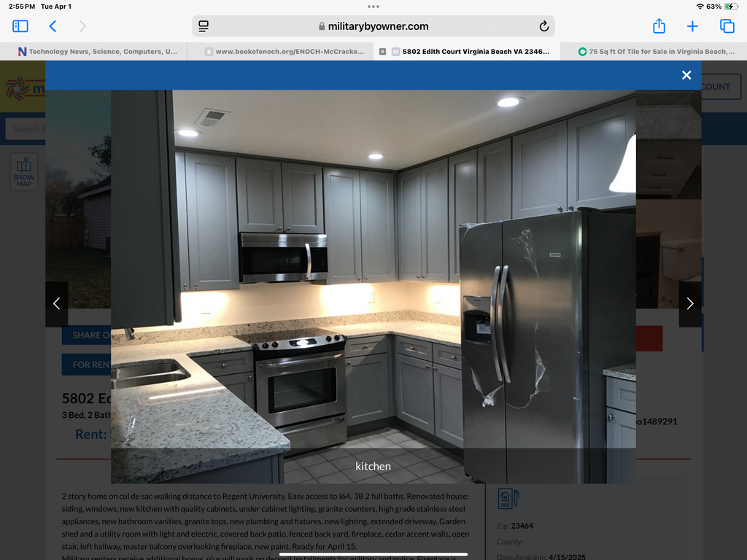Image resolution: width=747 pixels, height=560 pixels.
Task: Tap the kitchen photo in the gallery
Action: [x=373, y=287]
